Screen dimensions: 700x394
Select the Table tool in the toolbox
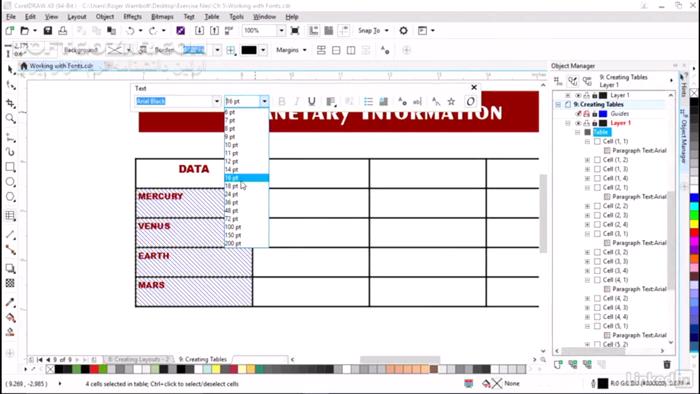click(x=11, y=216)
